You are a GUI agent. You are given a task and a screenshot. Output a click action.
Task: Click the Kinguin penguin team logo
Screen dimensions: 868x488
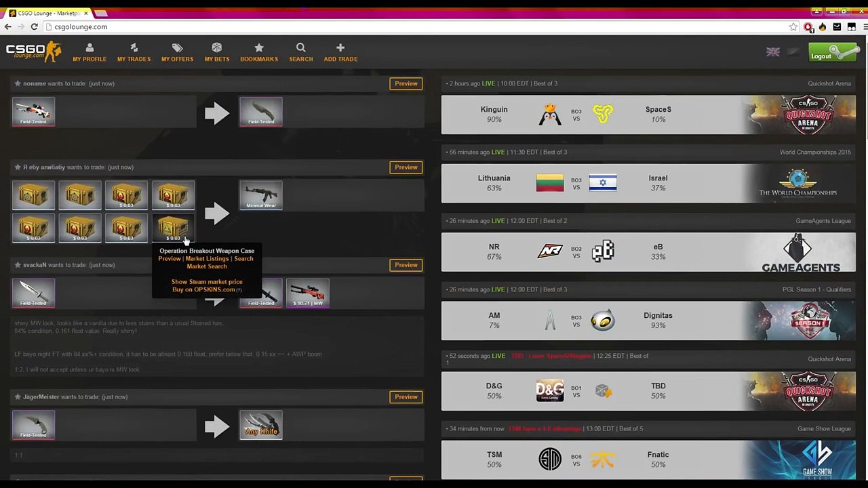(x=550, y=114)
